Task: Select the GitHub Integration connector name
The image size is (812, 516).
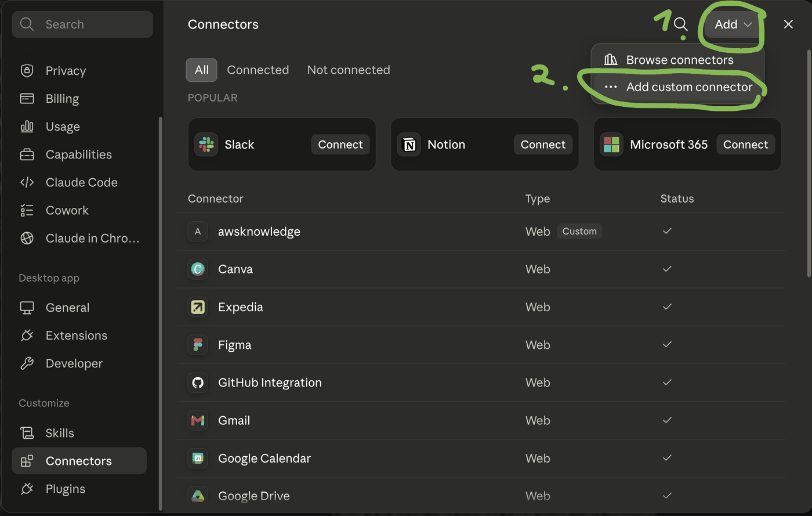Action: point(270,383)
